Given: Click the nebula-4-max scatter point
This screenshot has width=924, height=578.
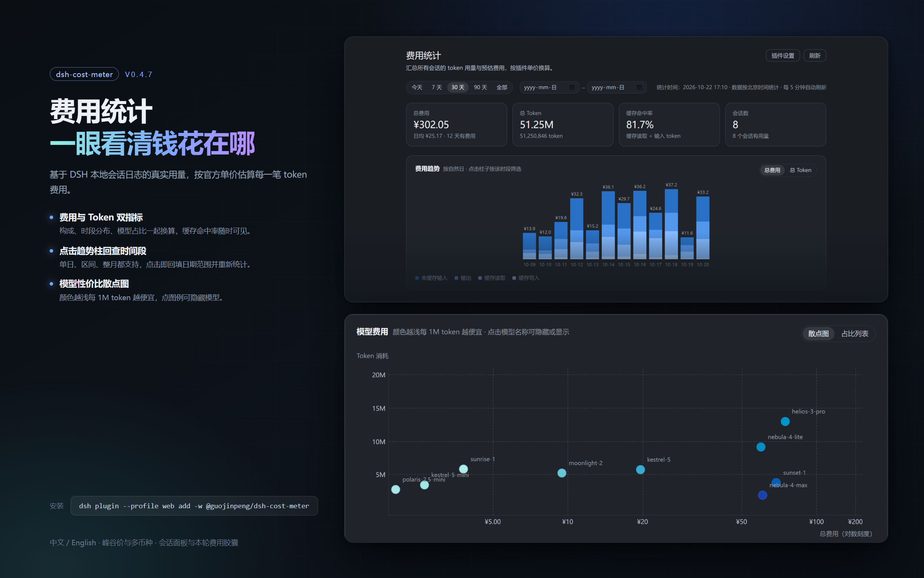Looking at the screenshot, I should coord(762,495).
